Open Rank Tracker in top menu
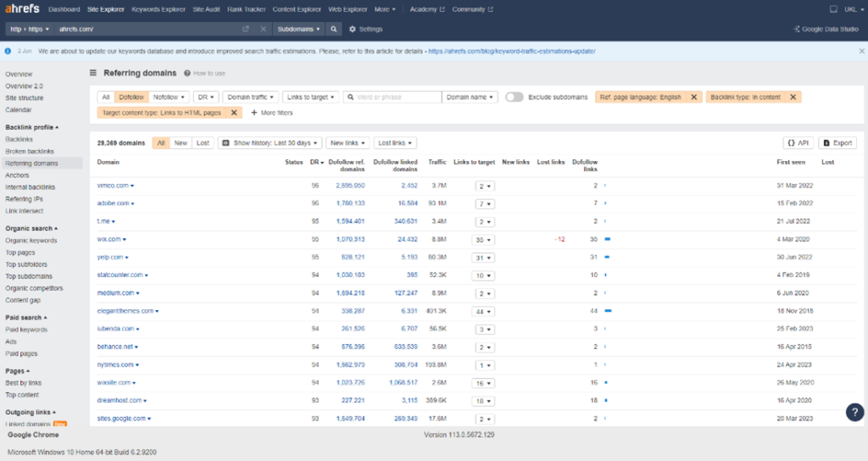868x461 pixels. click(247, 9)
